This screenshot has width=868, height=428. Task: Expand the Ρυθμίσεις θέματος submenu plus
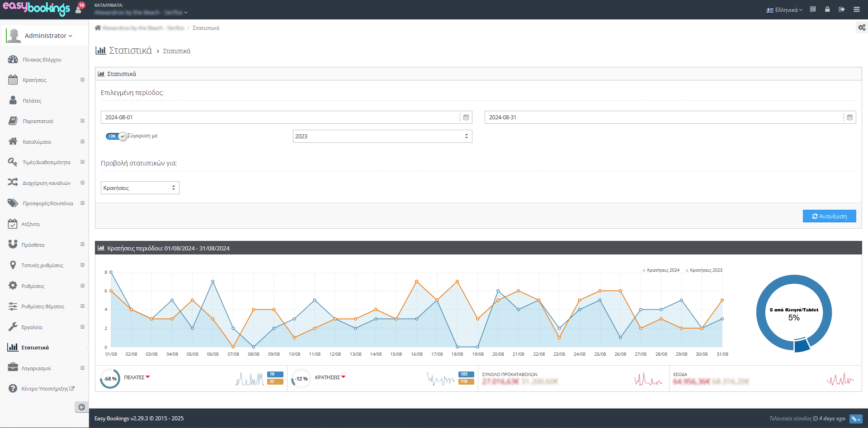(x=82, y=306)
